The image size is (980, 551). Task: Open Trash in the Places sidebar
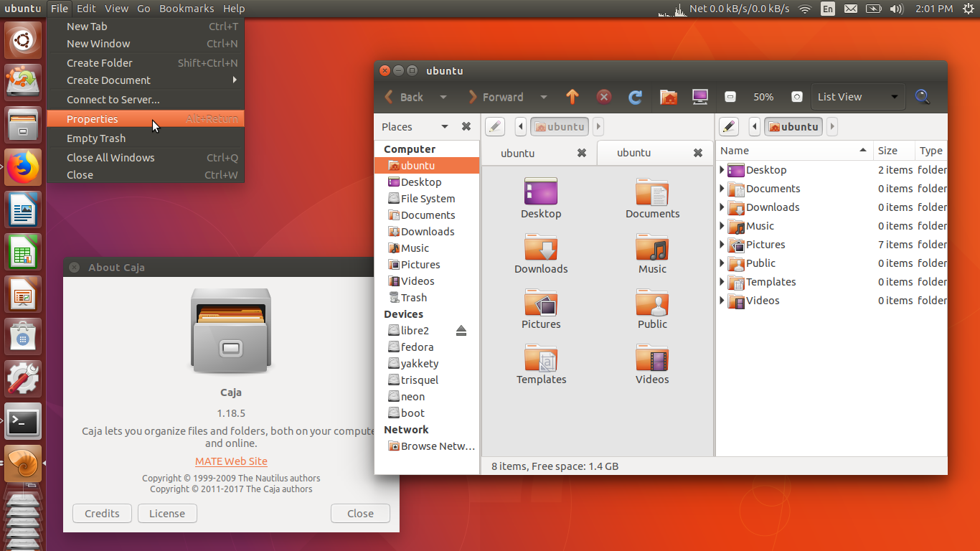(x=427, y=298)
